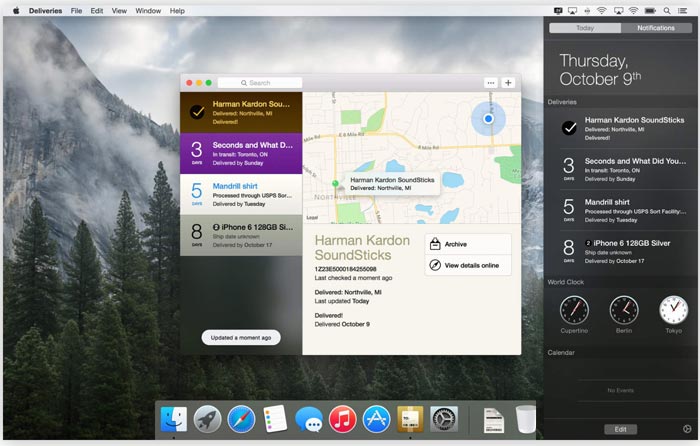The width and height of the screenshot is (700, 446).
Task: Click Seconds and What Did You in widget
Action: (621, 169)
